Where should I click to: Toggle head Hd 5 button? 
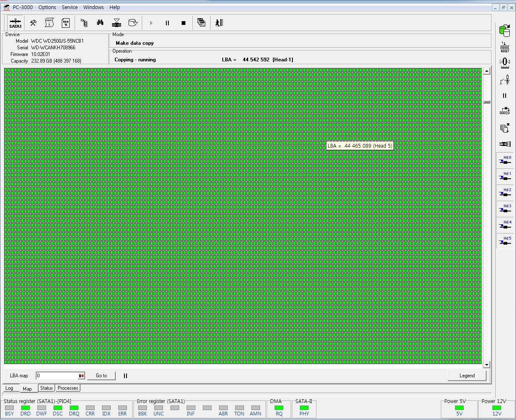(505, 241)
